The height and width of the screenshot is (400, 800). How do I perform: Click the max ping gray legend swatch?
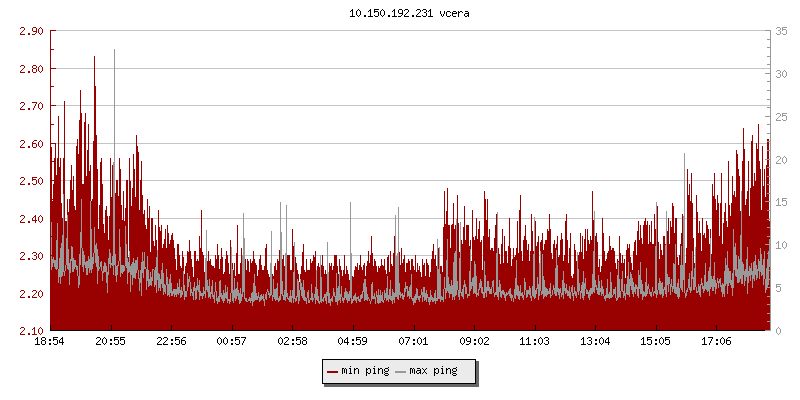(x=401, y=371)
